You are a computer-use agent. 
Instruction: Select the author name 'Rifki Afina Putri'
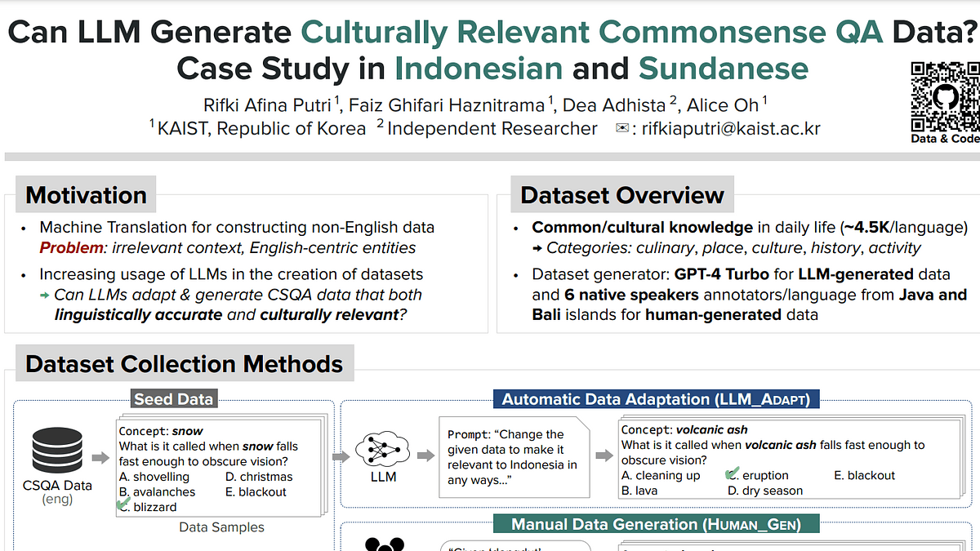(266, 104)
